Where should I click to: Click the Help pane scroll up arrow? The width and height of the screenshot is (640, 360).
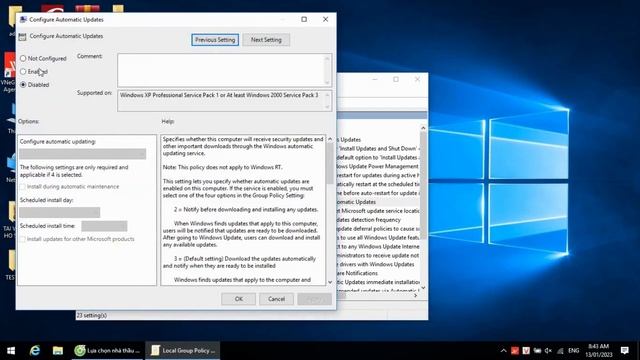click(330, 139)
